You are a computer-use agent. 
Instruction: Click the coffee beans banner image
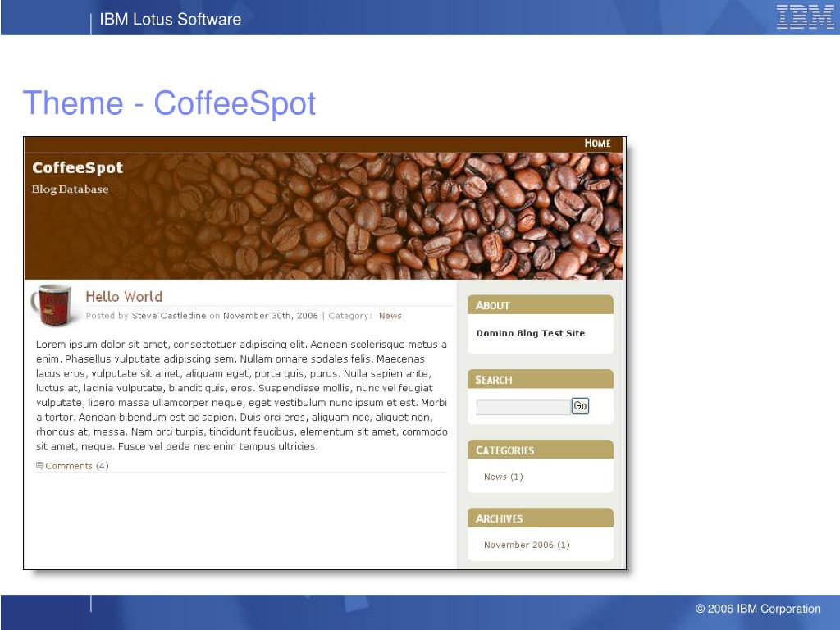(323, 216)
